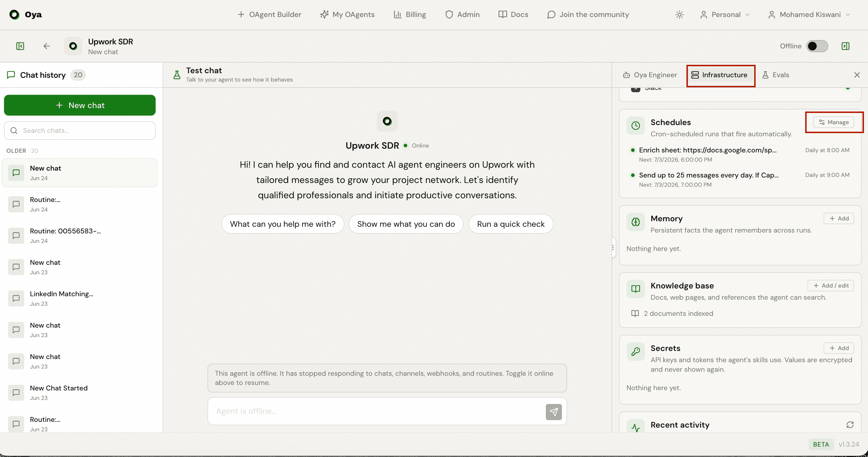Screen dimensions: 868x457
Task: Click Daily at 8:00 AM schedule time
Action: [827, 150]
